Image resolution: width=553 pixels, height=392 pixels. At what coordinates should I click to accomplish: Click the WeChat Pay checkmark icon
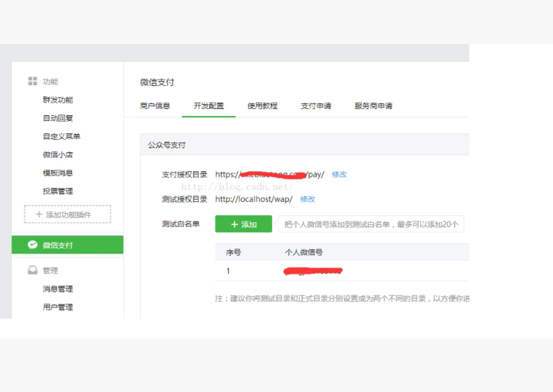[32, 245]
